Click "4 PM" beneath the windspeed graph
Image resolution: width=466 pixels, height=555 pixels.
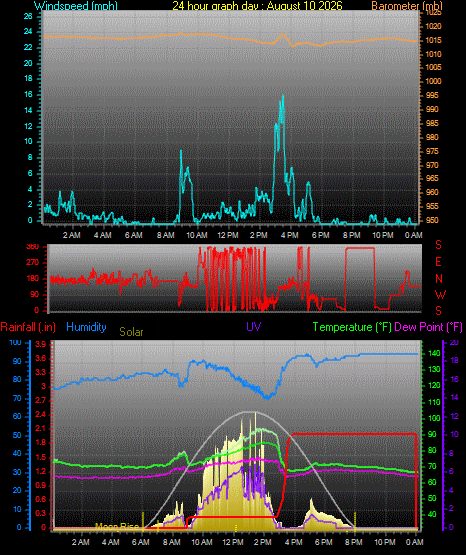pos(289,235)
